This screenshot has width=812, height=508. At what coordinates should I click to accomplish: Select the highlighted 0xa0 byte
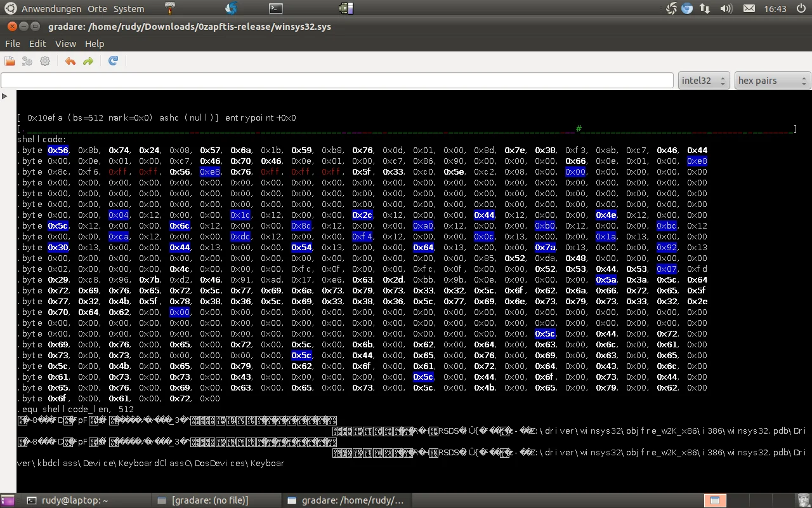[x=423, y=226]
